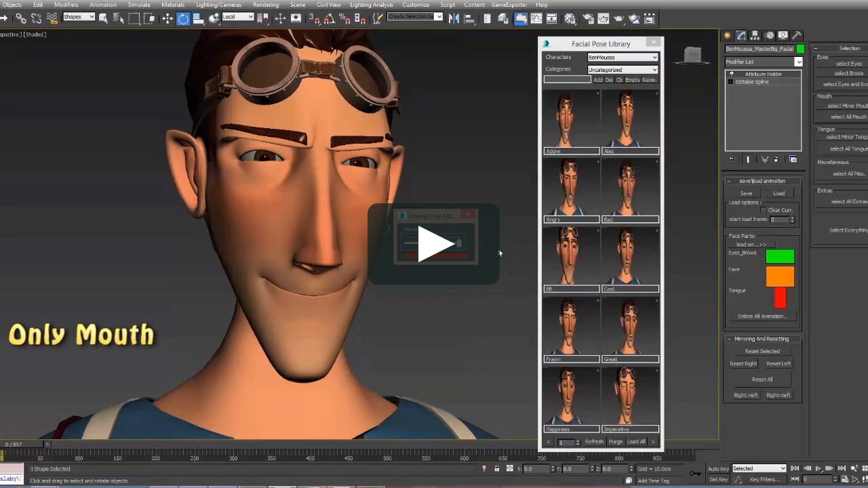The width and height of the screenshot is (868, 488).
Task: Open the Shapes selection filter dropdown
Action: point(79,17)
